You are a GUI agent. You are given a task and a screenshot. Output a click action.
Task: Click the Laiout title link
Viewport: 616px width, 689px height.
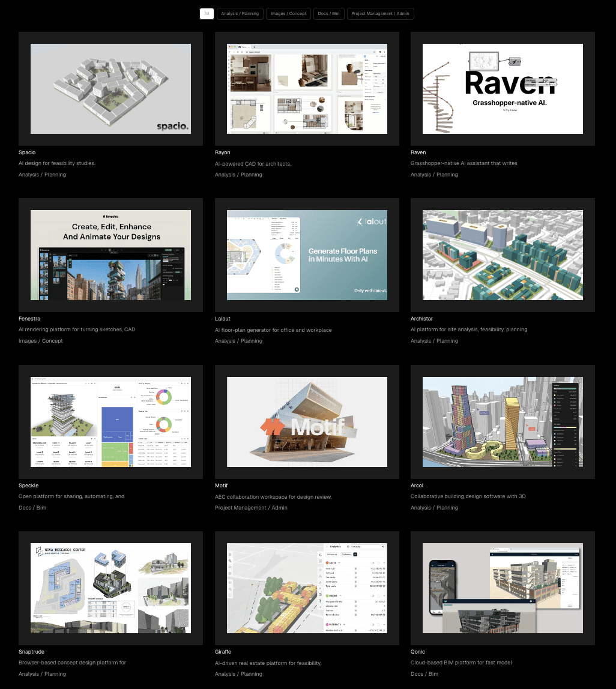pos(223,319)
